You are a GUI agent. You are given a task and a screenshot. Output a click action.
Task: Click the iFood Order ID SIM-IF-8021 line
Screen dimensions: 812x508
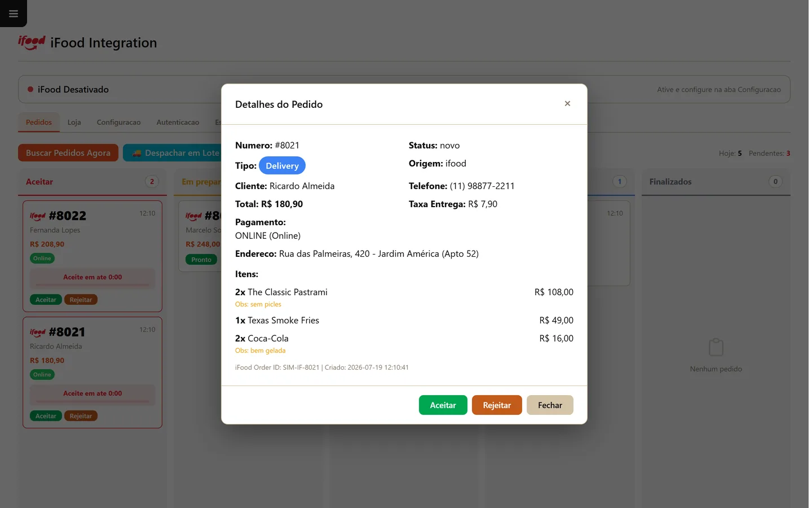(x=322, y=367)
